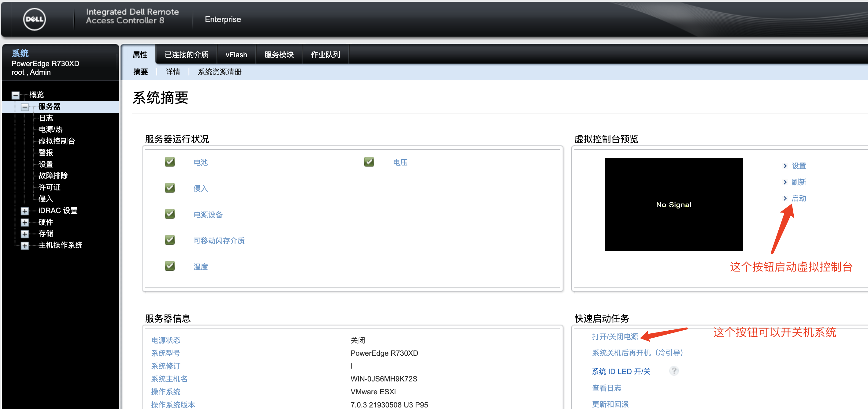Click the 查看日志 quick task
868x409 pixels.
pos(606,388)
